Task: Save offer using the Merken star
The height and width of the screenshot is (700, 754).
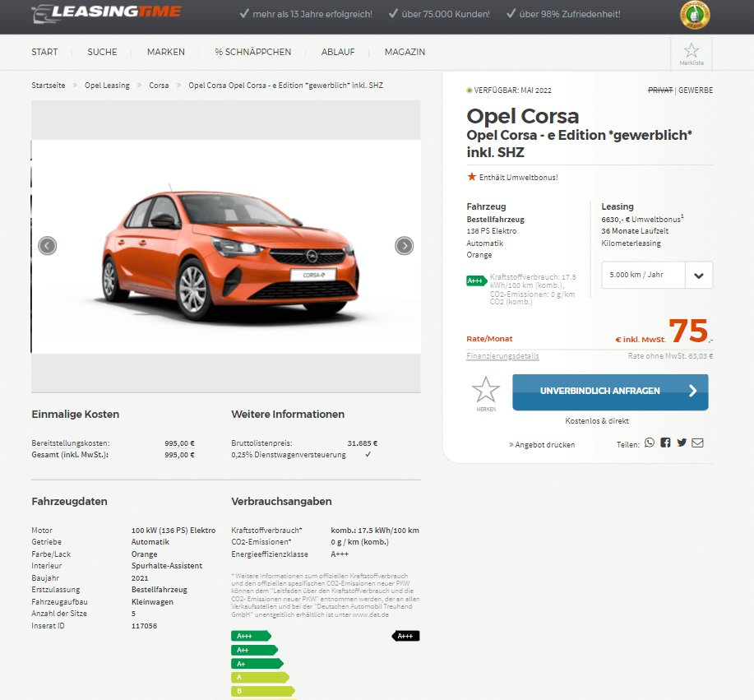Action: pyautogui.click(x=486, y=392)
